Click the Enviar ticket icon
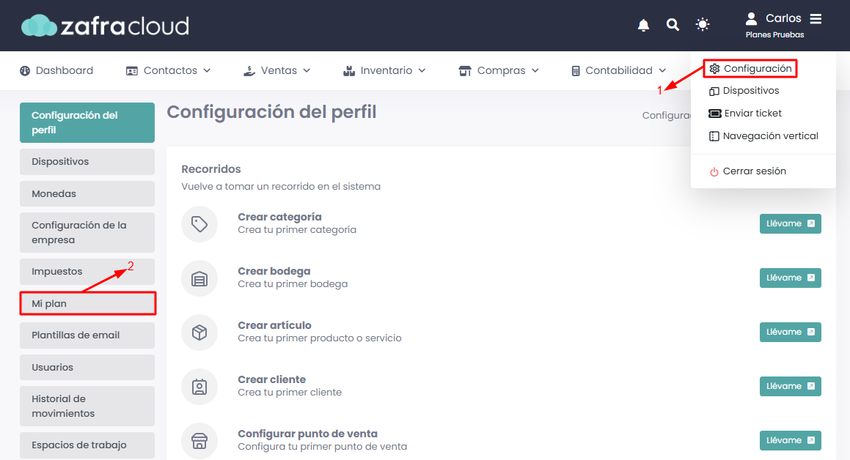Viewport: 850px width, 460px height. (715, 113)
